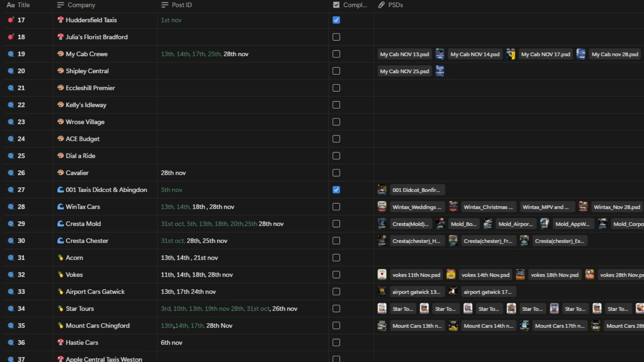Uncheck the complete checkbox for 001 Taxis Didcot

coord(336,189)
